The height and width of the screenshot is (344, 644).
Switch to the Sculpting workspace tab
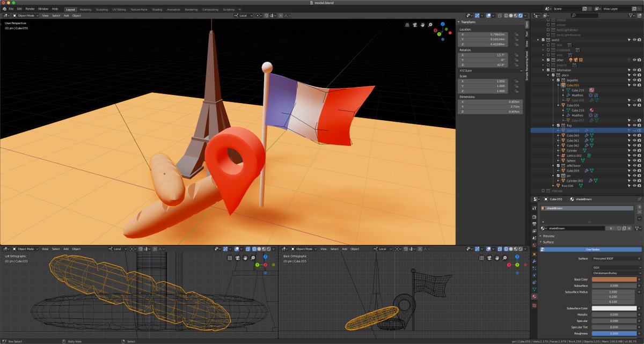click(x=102, y=9)
